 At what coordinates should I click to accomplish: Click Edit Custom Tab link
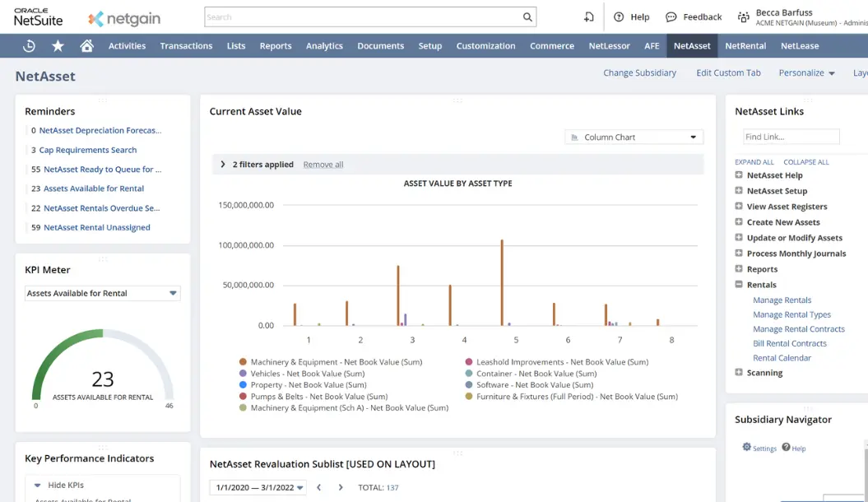tap(728, 73)
